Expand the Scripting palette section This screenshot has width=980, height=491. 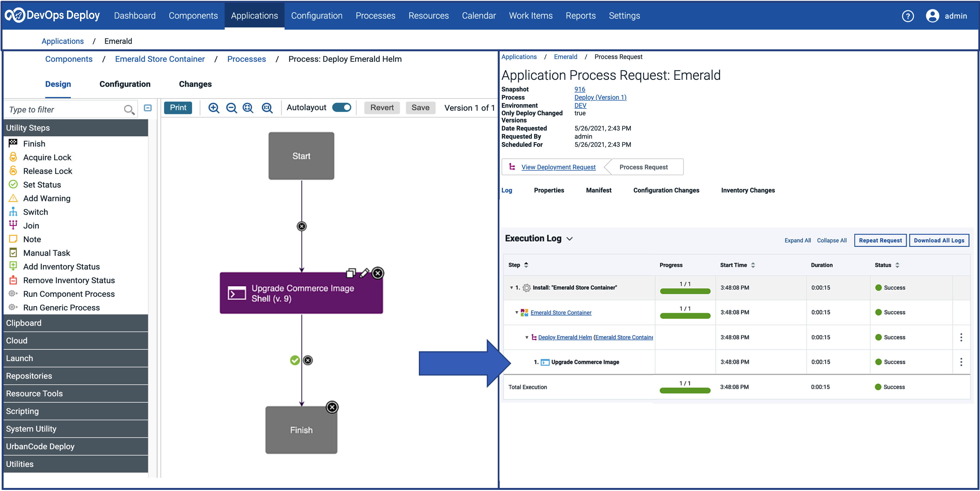tap(76, 411)
